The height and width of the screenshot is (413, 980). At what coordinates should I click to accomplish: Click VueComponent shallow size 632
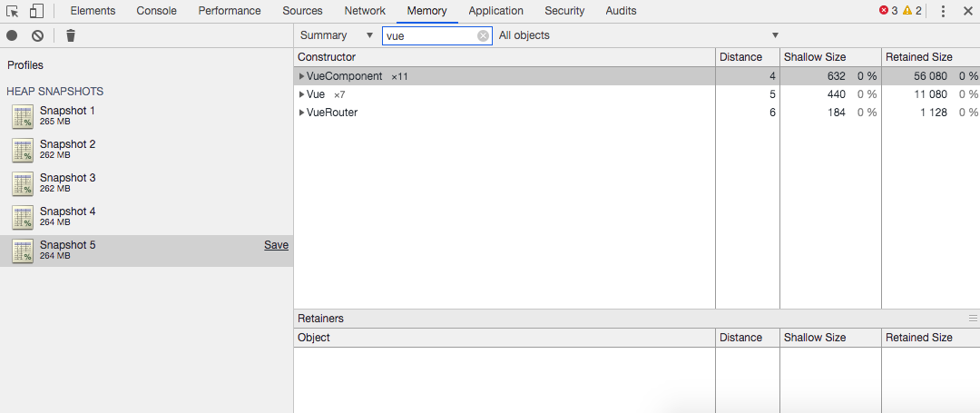click(835, 76)
